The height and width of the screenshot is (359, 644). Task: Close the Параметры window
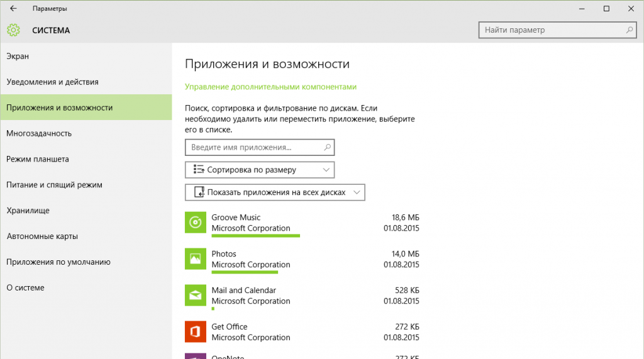[x=631, y=9]
